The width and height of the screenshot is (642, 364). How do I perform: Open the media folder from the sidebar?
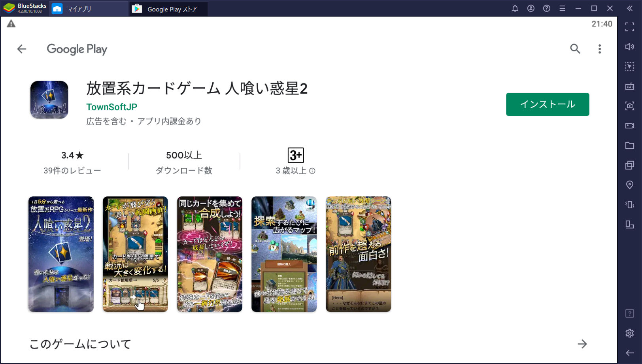[630, 145]
